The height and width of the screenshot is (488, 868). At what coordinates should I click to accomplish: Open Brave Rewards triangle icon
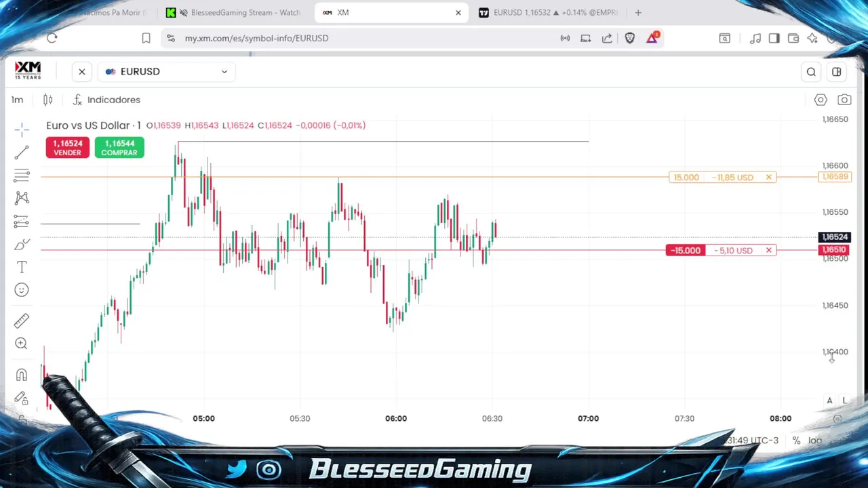[652, 38]
